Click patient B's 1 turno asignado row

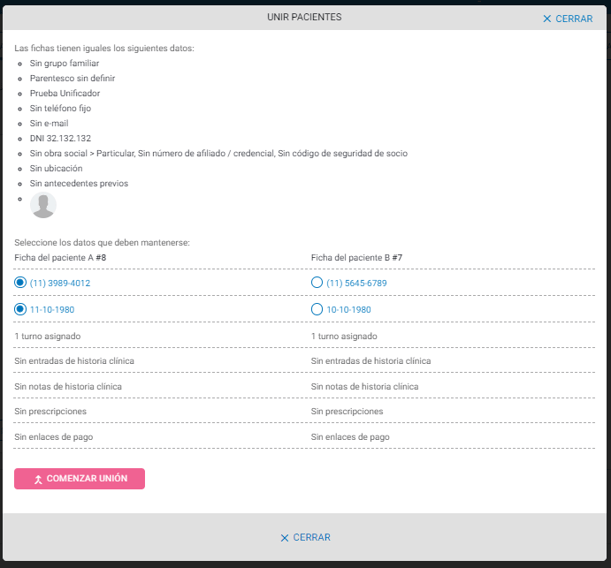(344, 336)
